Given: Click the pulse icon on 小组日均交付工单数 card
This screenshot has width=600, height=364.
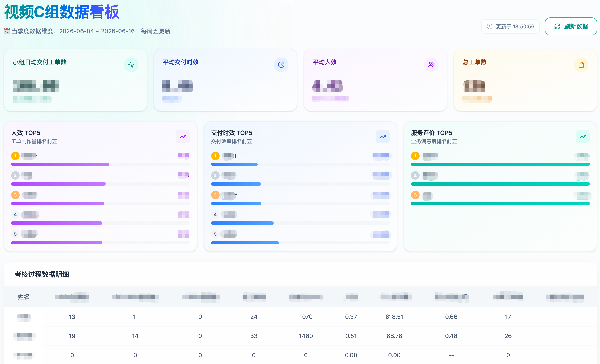Looking at the screenshot, I should (131, 65).
